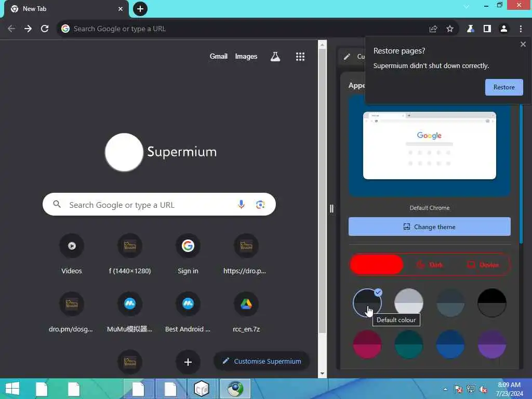This screenshot has height=399, width=532.
Task: Open the cube app taskbar icon
Action: point(202,389)
